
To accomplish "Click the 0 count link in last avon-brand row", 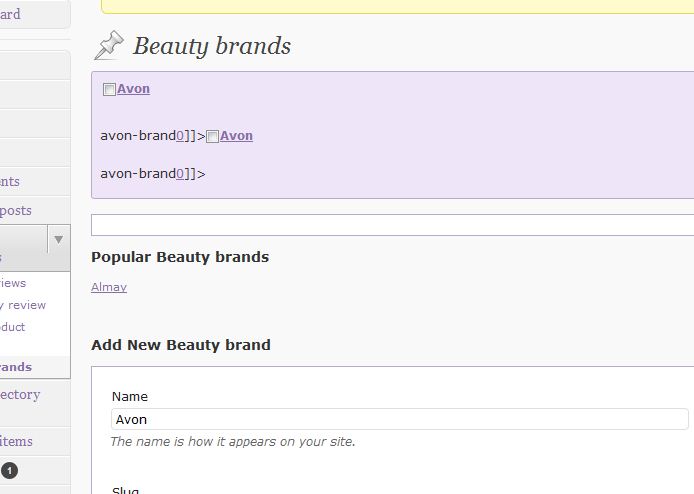I will point(180,174).
